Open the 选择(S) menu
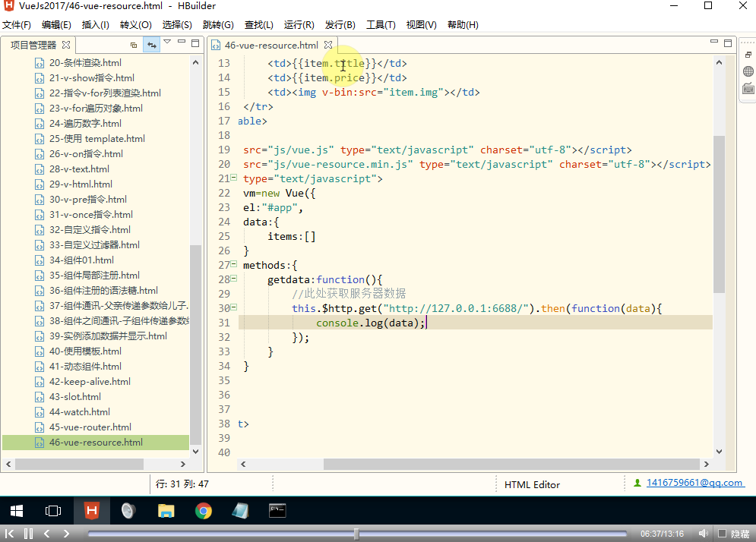Viewport: 756px width, 542px height. point(177,24)
